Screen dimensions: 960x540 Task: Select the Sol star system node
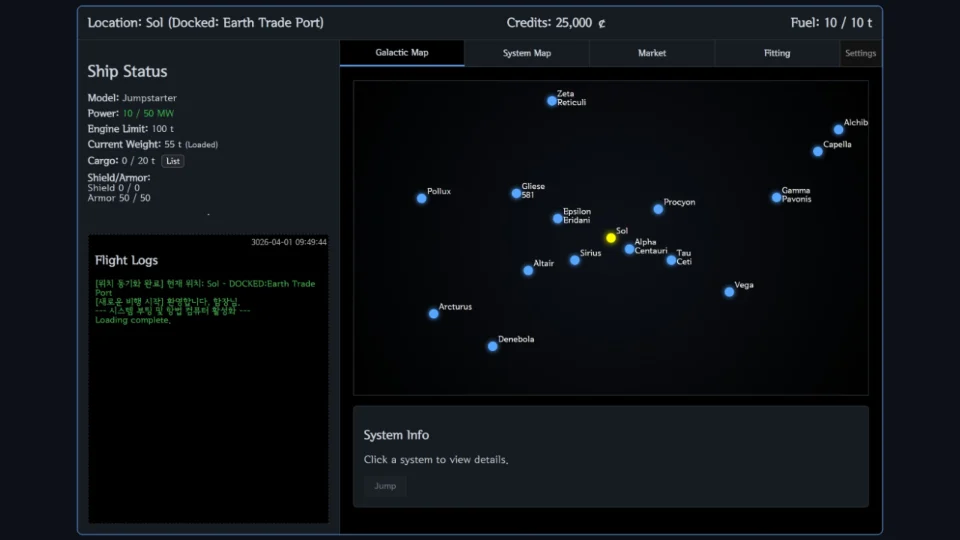click(611, 238)
